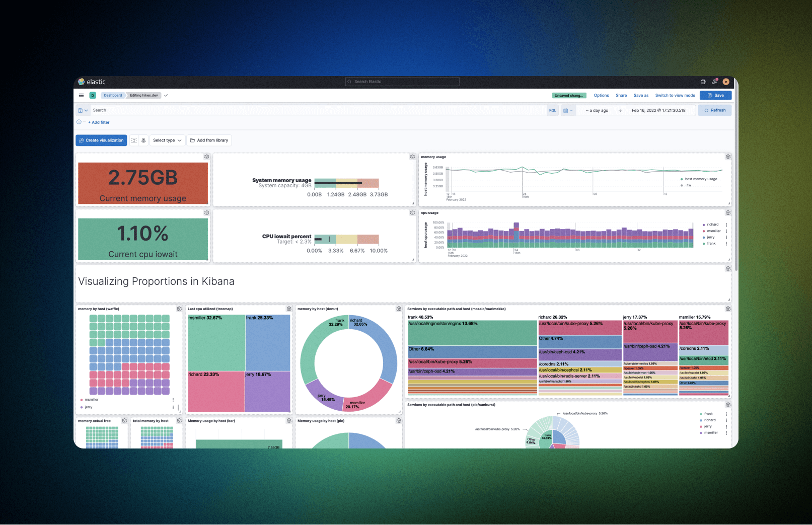812x525 pixels.
Task: Open the green D space selector
Action: click(93, 95)
